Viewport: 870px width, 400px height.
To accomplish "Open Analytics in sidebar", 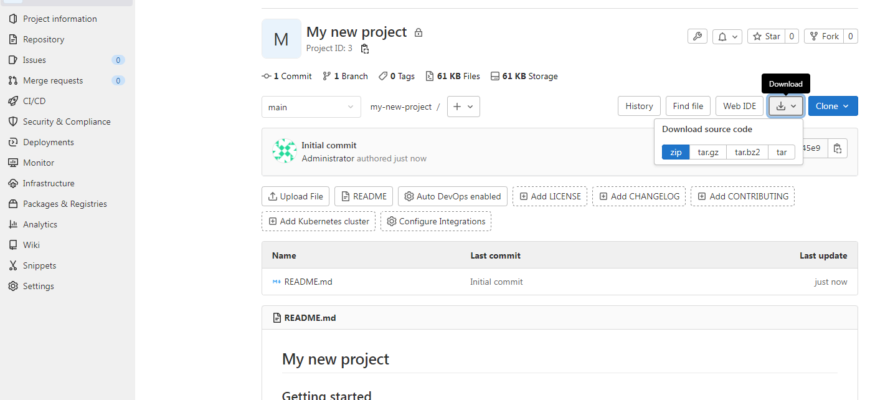I will tap(39, 224).
